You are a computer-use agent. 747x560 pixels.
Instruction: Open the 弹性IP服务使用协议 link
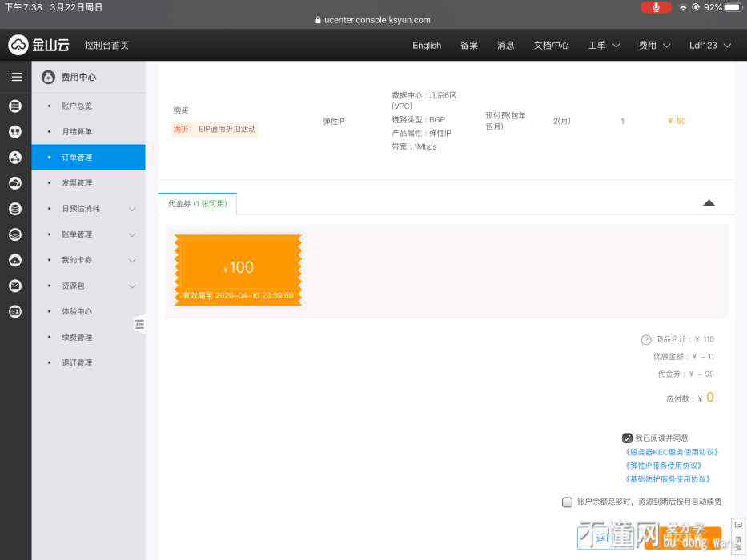click(x=664, y=466)
